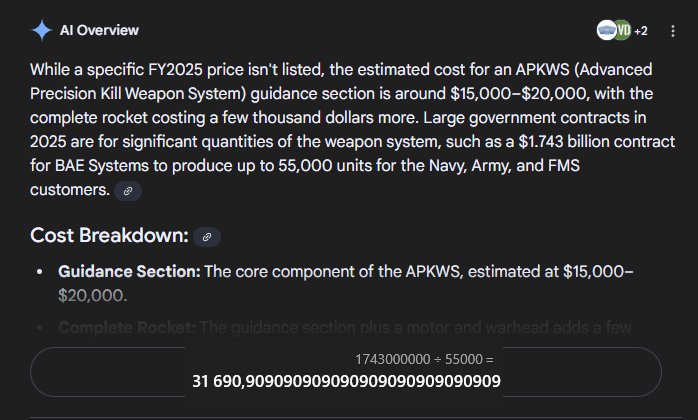Open the link chip beside Cost Breakdown

pyautogui.click(x=207, y=237)
